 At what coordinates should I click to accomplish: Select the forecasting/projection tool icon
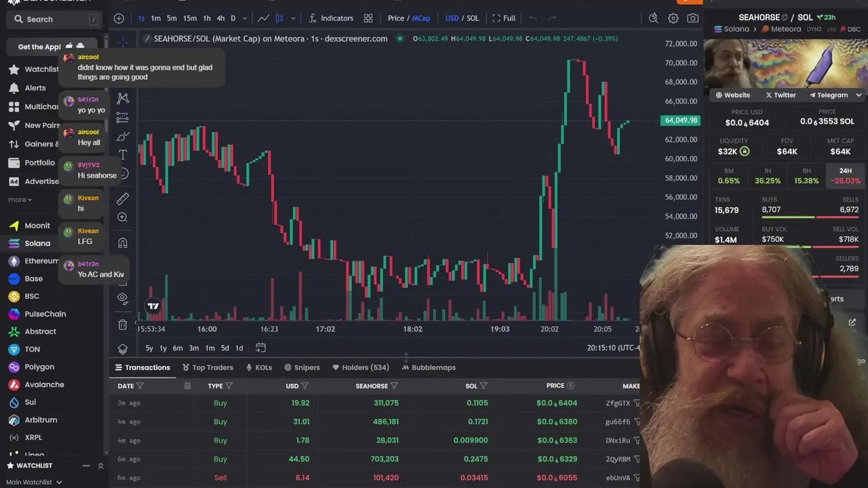click(x=123, y=118)
